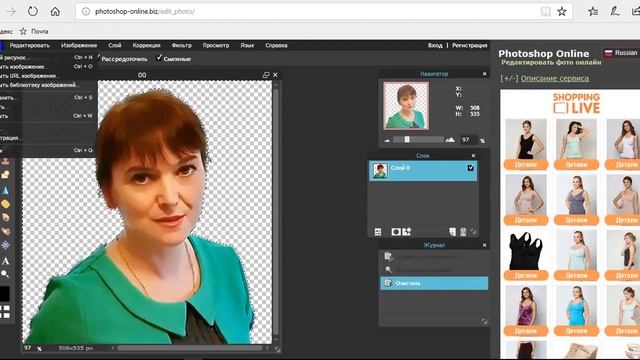Open the favorites hub icon
Screen dimensions: 640x360
pyautogui.click(x=593, y=11)
